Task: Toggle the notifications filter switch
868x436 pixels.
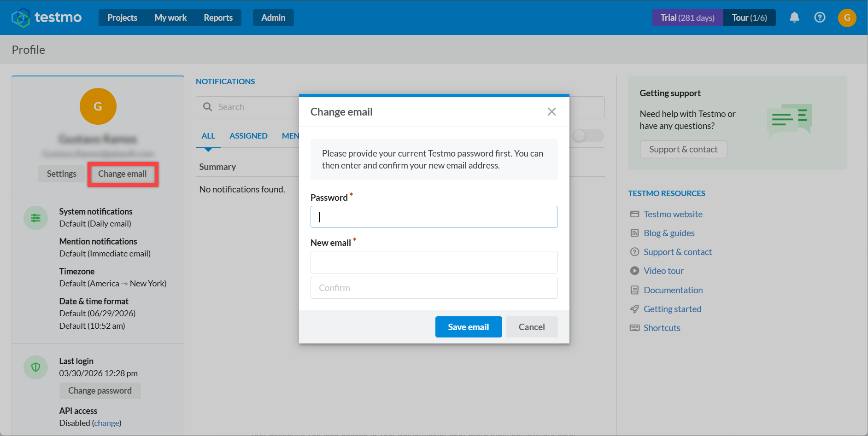Action: tap(588, 136)
